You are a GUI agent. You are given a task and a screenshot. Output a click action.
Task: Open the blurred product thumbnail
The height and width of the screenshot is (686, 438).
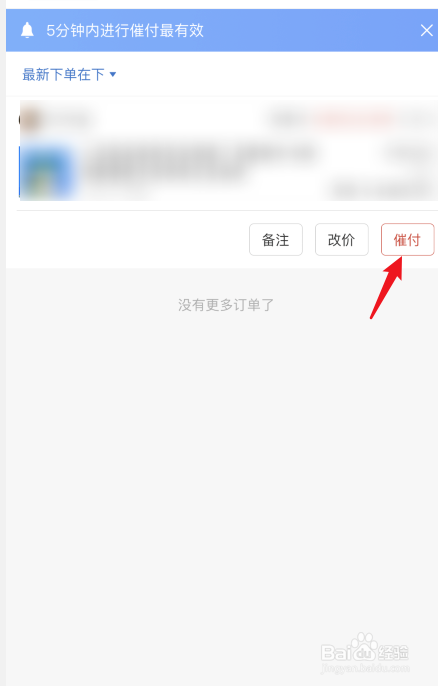tap(47, 171)
